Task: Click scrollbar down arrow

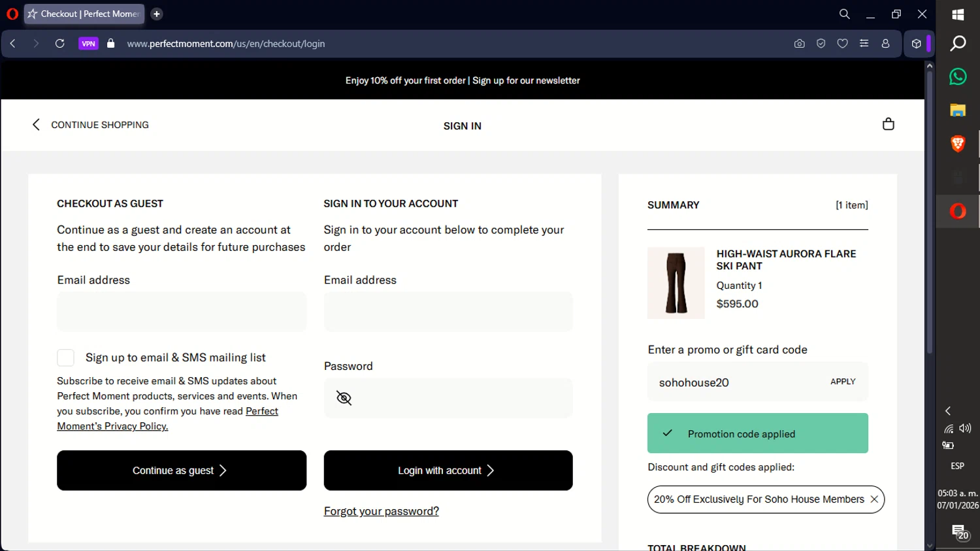Action: pos(930,546)
